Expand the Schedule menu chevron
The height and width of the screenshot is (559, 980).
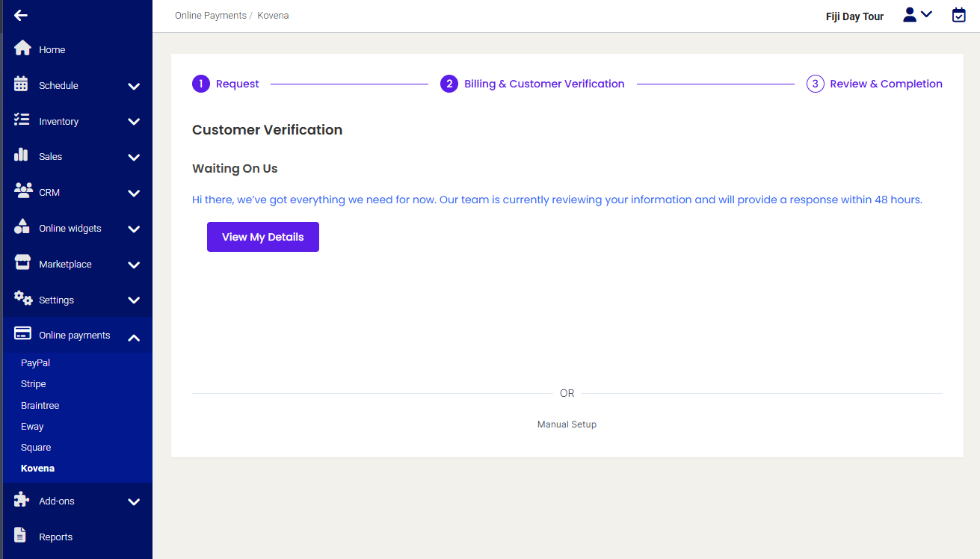pos(134,86)
